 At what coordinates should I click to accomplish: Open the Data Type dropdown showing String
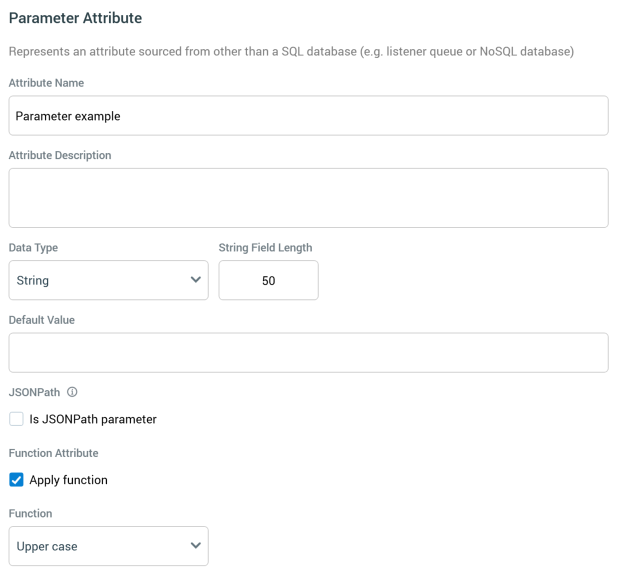click(x=108, y=280)
